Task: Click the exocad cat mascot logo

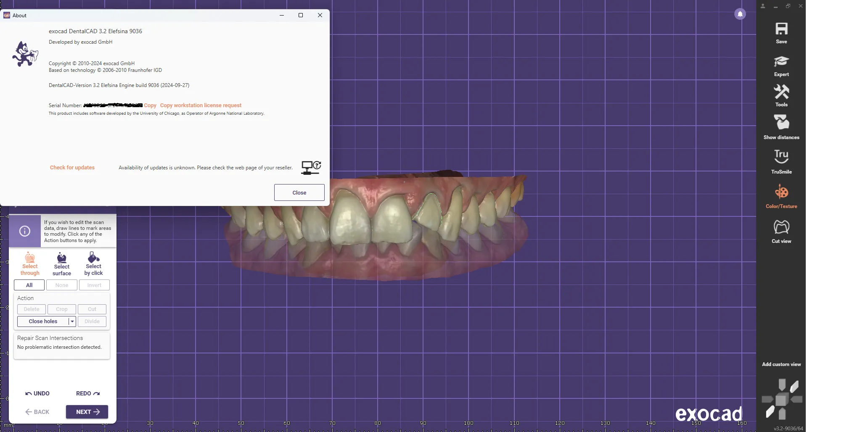Action: click(25, 54)
